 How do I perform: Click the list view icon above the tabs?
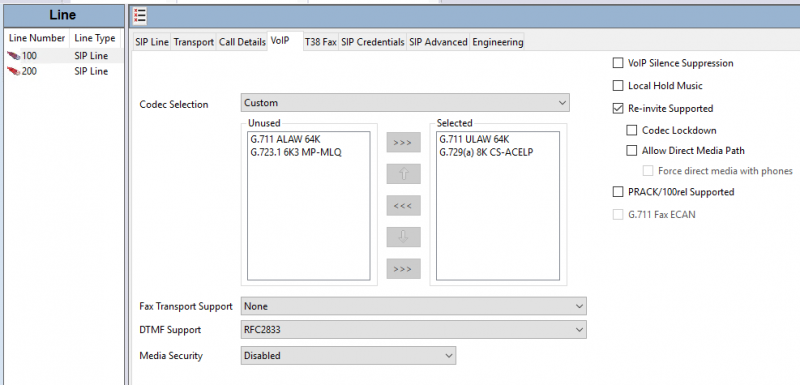point(140,17)
